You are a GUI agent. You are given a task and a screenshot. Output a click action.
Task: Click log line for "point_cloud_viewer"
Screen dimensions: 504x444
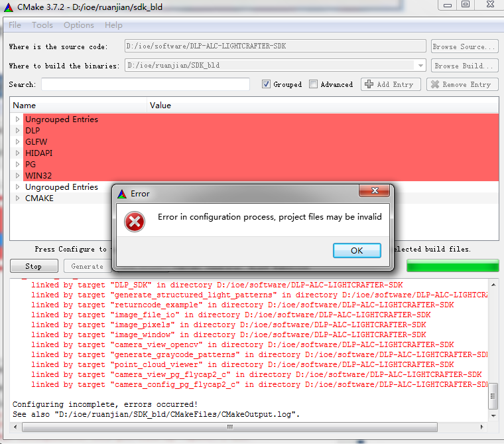coord(242,364)
